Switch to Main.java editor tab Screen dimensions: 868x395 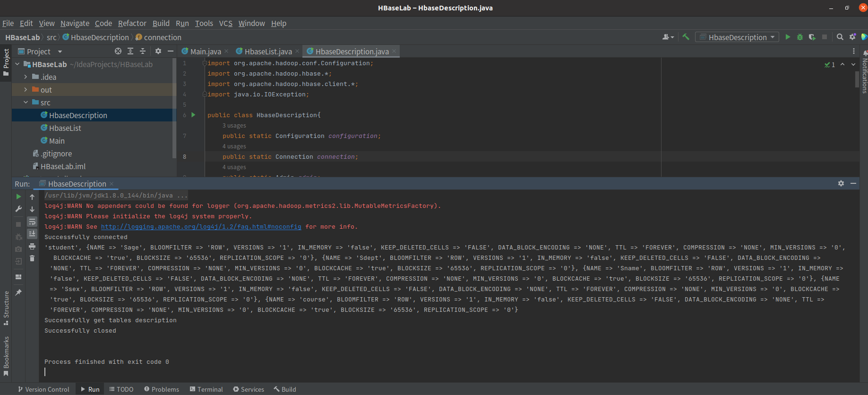tap(205, 52)
